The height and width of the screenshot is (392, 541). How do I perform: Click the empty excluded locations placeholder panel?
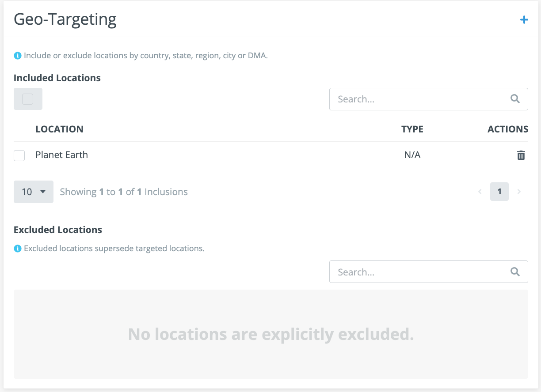pos(271,334)
